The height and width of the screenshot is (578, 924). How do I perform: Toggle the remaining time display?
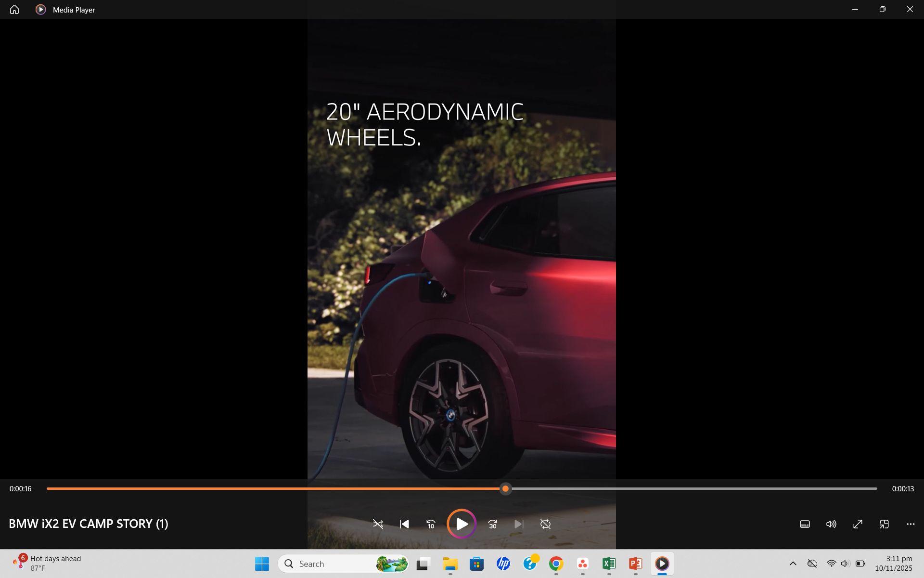click(902, 488)
